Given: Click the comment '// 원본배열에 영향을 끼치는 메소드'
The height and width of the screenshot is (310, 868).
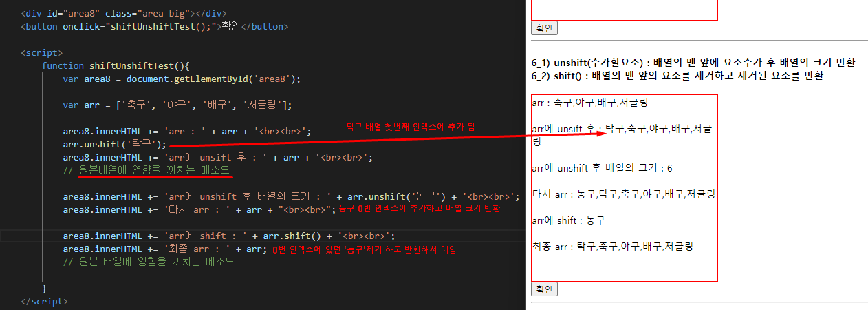Looking at the screenshot, I should (x=146, y=170).
